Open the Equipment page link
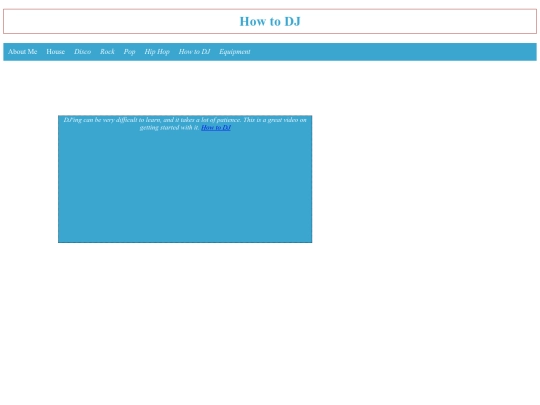Viewport: 540px width, 405px height. [235, 52]
